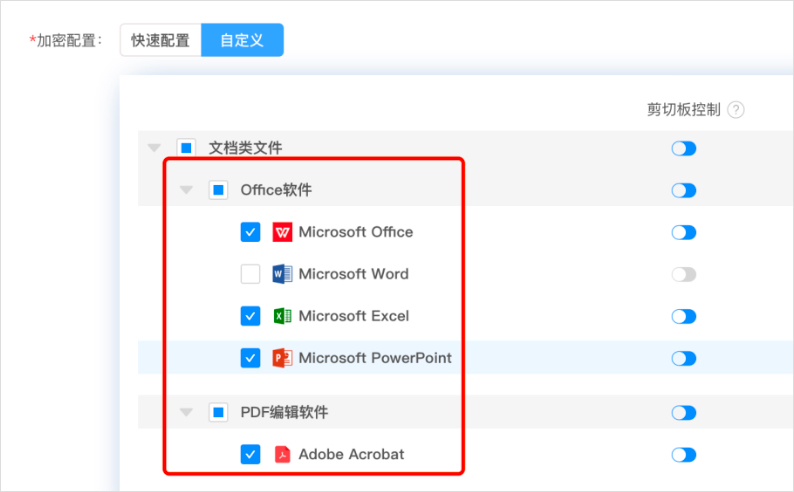Viewport: 794px width, 492px height.
Task: Switch to the 快速配置 tab
Action: pyautogui.click(x=160, y=40)
